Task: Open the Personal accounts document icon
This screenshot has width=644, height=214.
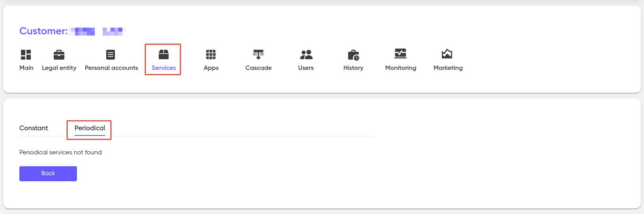Action: click(x=111, y=54)
